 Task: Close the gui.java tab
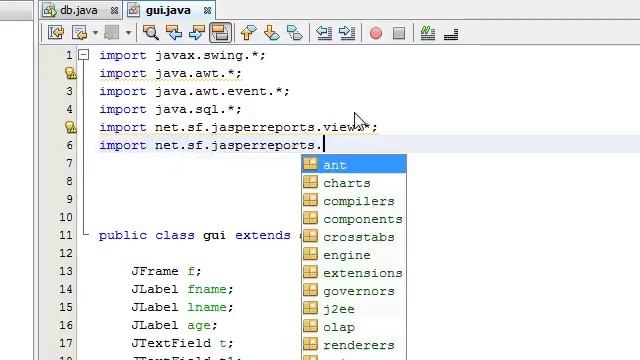pos(207,11)
